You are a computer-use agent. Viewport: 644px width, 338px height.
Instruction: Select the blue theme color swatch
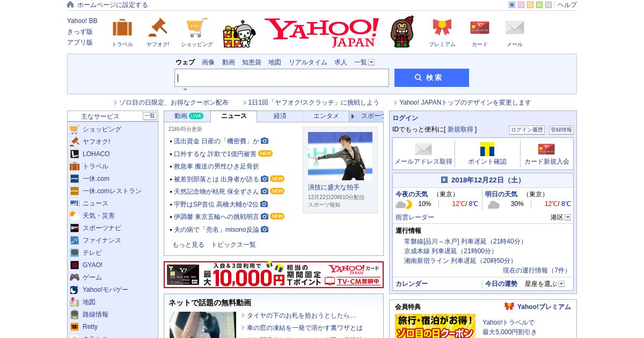512,5
